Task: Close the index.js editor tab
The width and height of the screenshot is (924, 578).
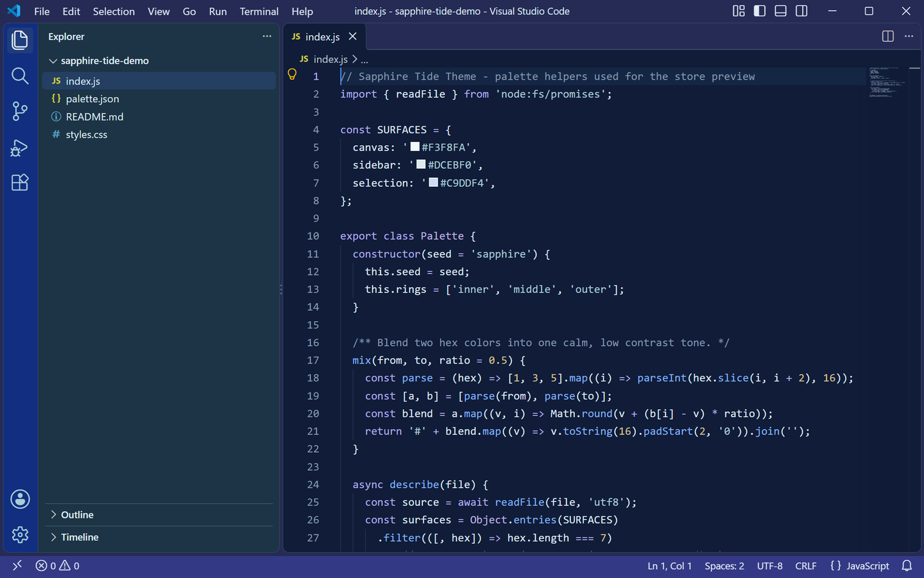Action: [x=352, y=37]
